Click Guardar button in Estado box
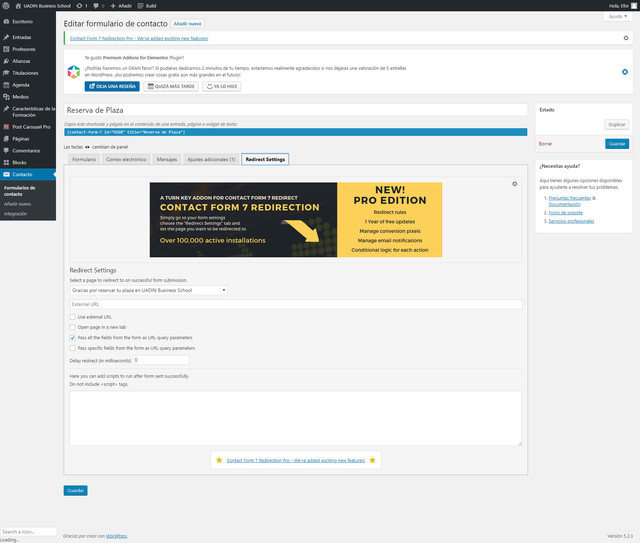The width and height of the screenshot is (640, 543). pyautogui.click(x=617, y=144)
